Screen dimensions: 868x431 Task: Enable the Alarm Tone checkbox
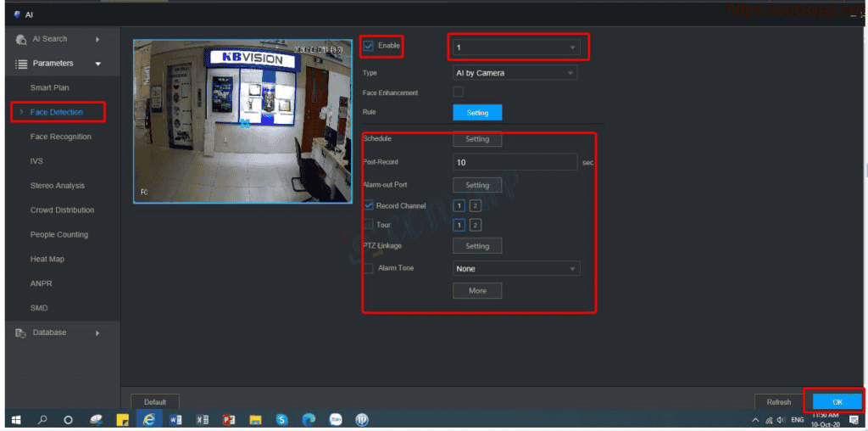tap(368, 268)
